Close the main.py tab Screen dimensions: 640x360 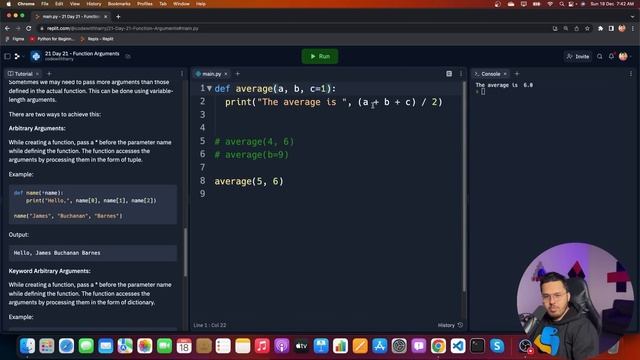coord(226,74)
